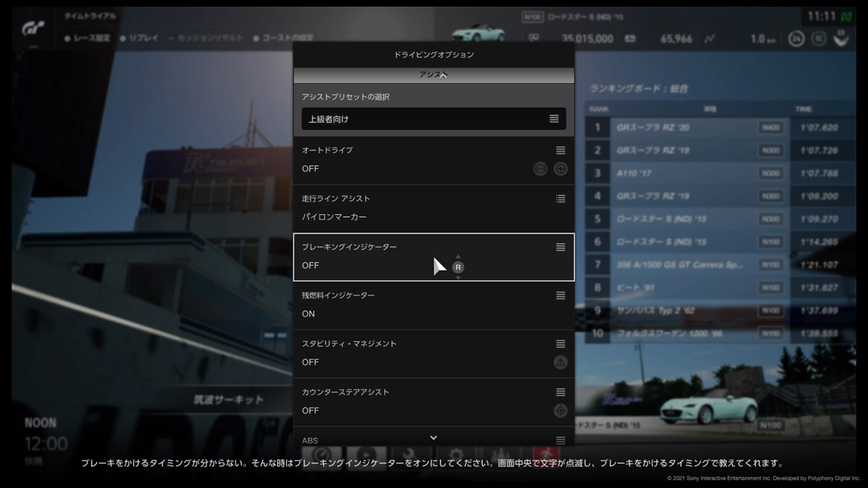Open レース設定 in top menu
The height and width of the screenshot is (488, 868).
[90, 38]
